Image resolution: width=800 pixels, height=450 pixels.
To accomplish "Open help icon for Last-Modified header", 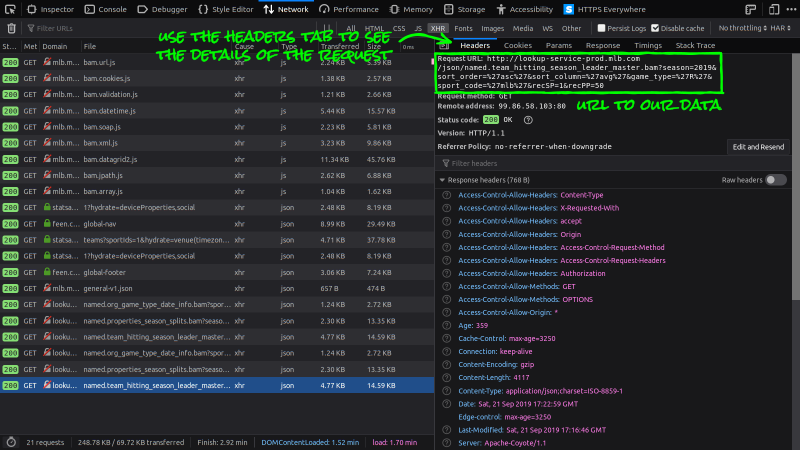I will (446, 430).
